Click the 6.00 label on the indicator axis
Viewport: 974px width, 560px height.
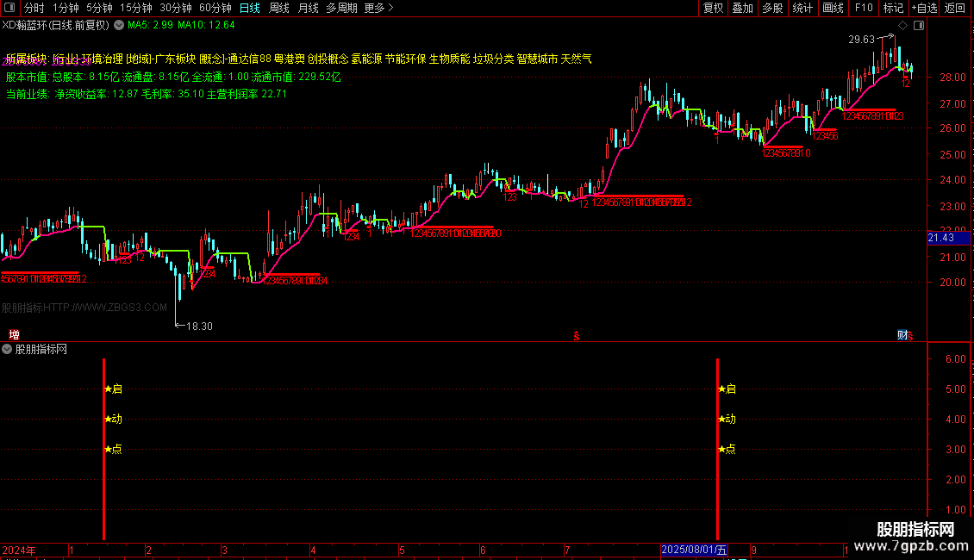pos(955,359)
